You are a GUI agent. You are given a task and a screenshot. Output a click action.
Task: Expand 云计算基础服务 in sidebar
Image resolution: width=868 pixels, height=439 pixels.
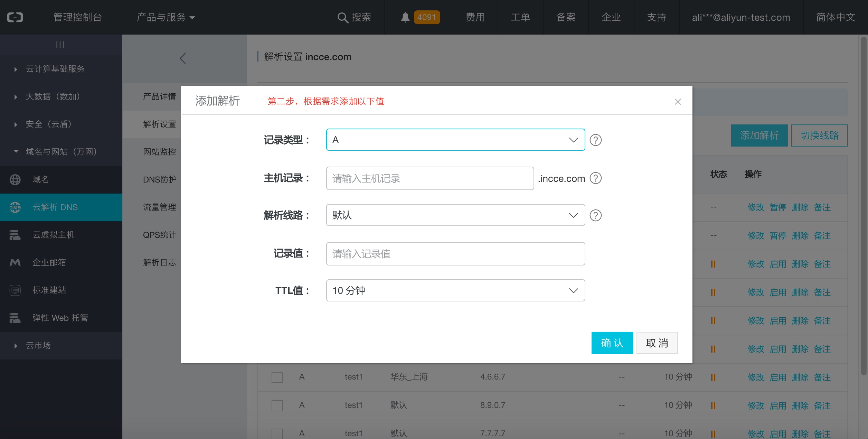[61, 69]
